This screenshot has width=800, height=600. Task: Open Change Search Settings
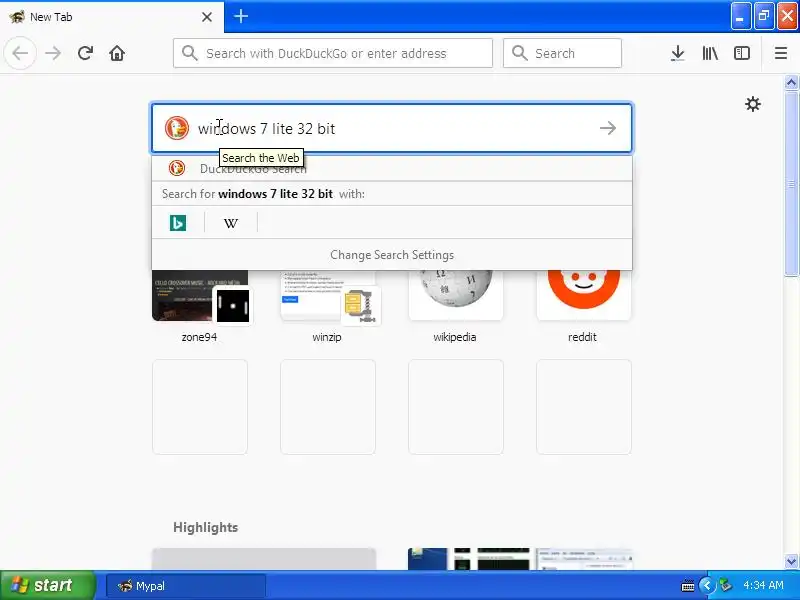[x=392, y=255]
